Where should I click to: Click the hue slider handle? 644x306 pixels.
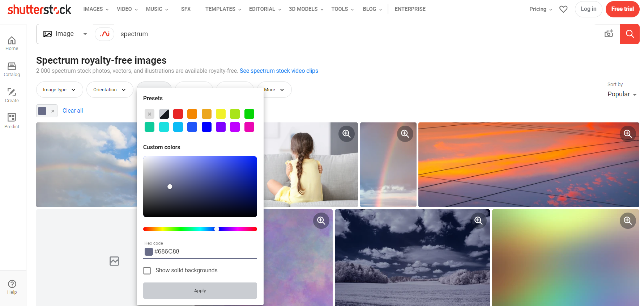tap(217, 229)
